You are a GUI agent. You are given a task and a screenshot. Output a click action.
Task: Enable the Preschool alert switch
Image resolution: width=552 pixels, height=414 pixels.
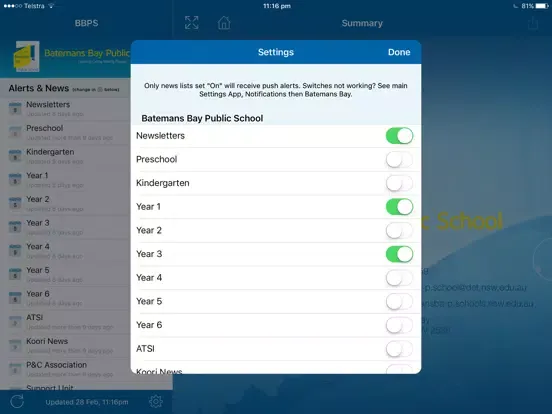pyautogui.click(x=399, y=159)
